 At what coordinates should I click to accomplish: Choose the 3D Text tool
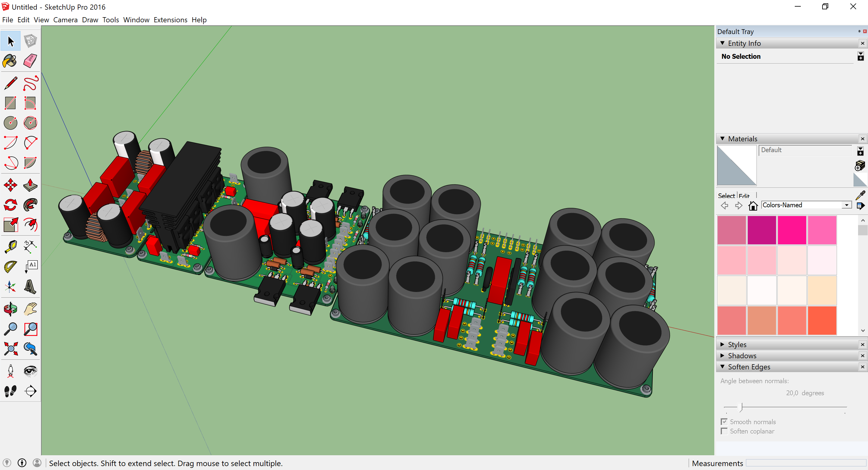pos(30,287)
